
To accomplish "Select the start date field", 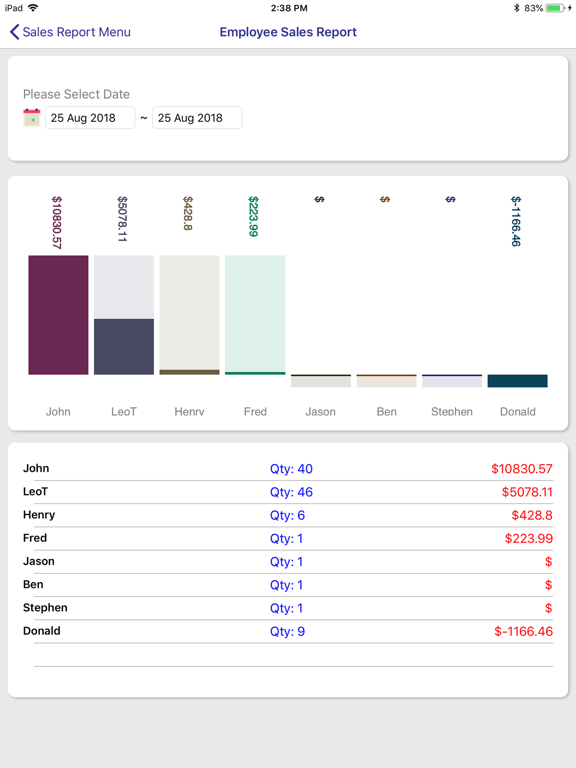I will click(90, 118).
